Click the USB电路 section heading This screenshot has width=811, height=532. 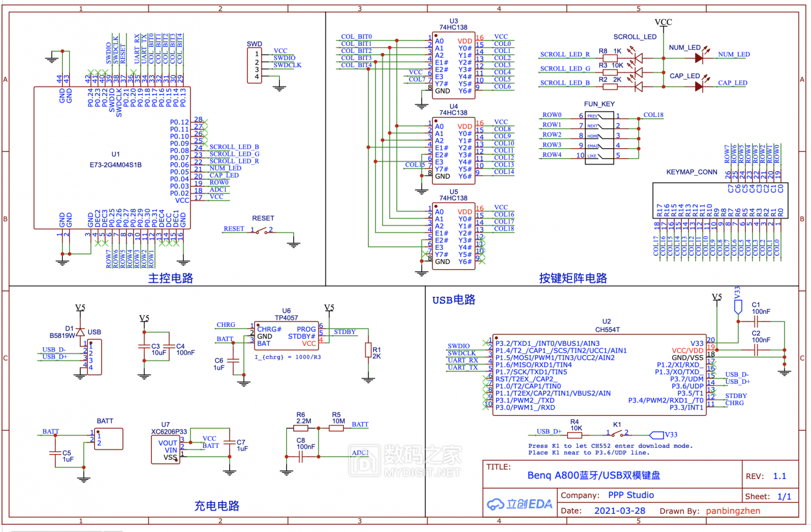tap(454, 300)
